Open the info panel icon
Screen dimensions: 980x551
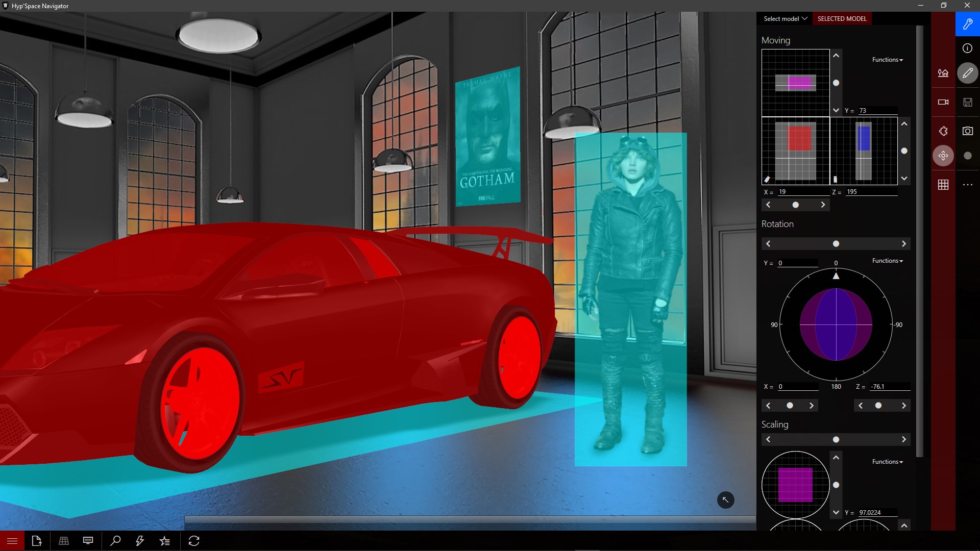click(967, 48)
